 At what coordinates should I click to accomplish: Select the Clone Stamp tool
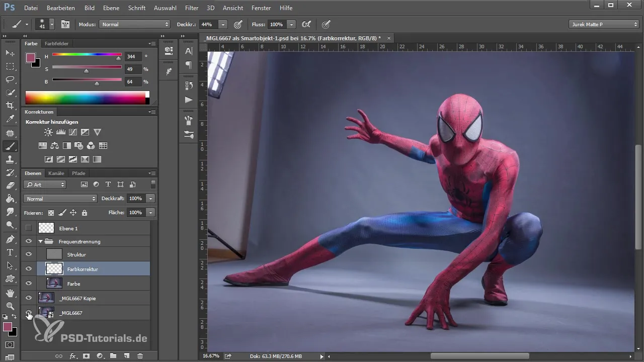click(x=10, y=159)
